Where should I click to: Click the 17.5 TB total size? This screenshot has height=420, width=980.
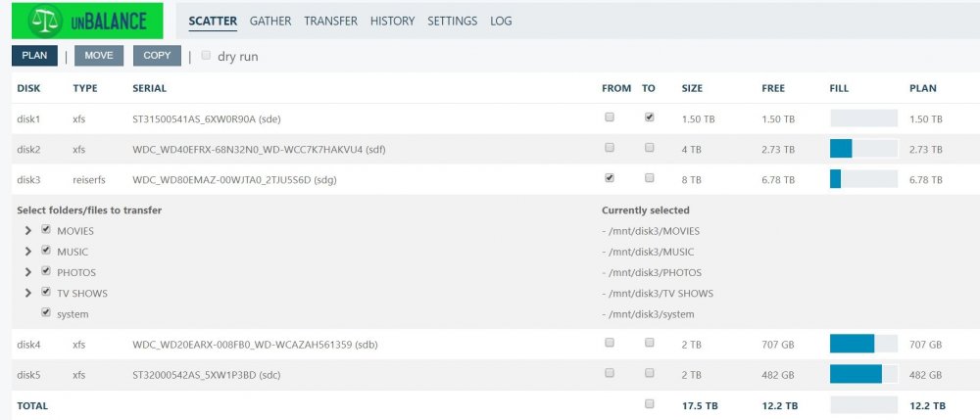click(x=700, y=405)
